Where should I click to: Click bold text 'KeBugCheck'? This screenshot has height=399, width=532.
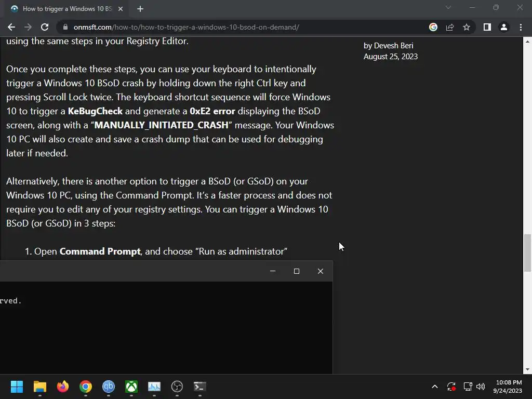click(x=95, y=111)
